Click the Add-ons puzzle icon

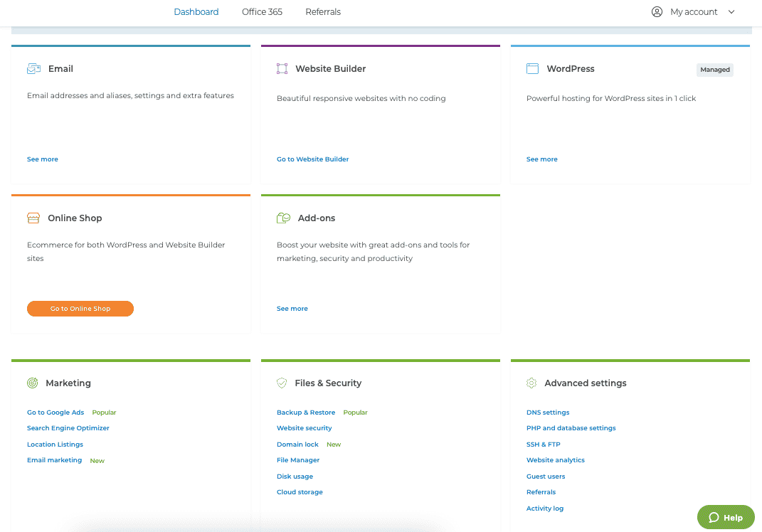pos(283,218)
